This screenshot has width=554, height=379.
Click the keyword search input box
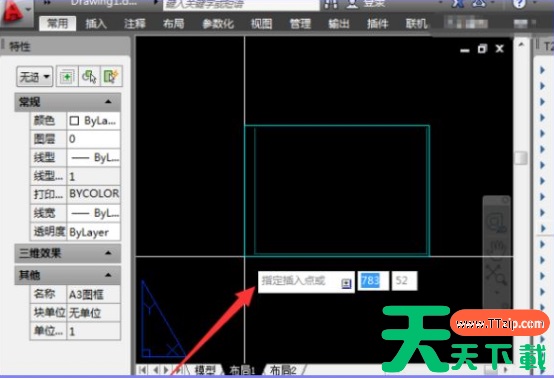pos(242,5)
